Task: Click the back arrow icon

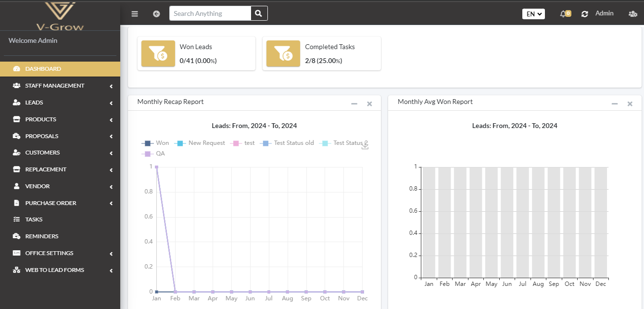Action: click(156, 14)
